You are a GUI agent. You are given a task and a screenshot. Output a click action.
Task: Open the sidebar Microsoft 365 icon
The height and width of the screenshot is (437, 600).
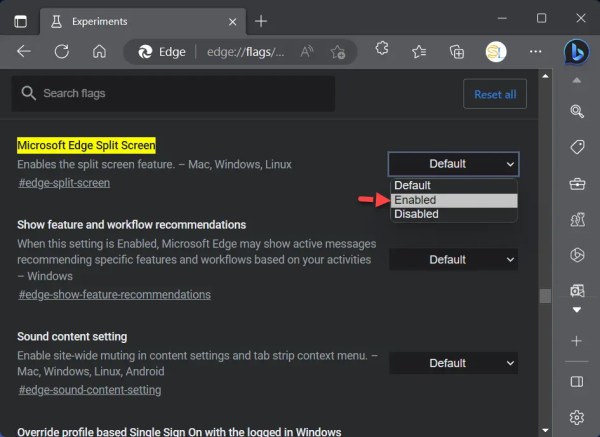point(577,255)
